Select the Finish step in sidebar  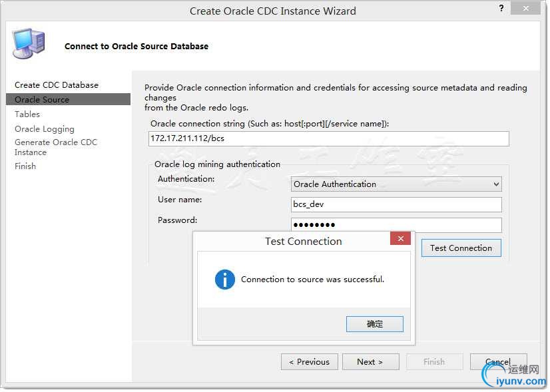25,166
